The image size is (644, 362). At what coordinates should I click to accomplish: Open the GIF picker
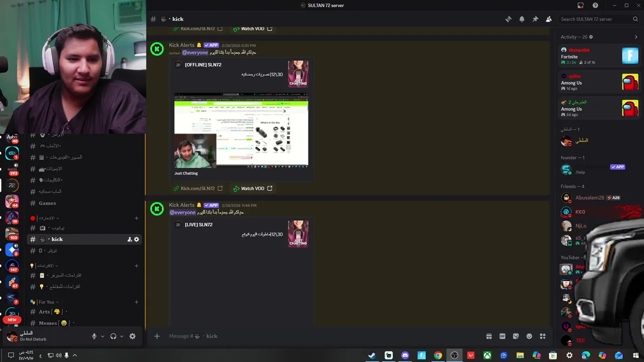(502, 336)
